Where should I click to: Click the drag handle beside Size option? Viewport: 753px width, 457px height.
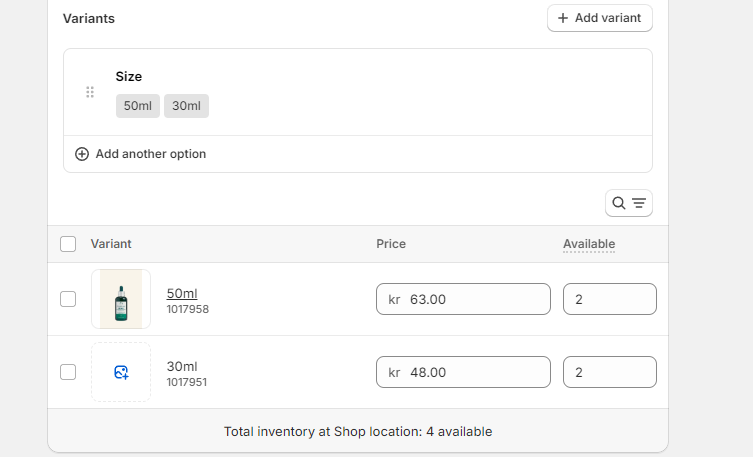(90, 92)
